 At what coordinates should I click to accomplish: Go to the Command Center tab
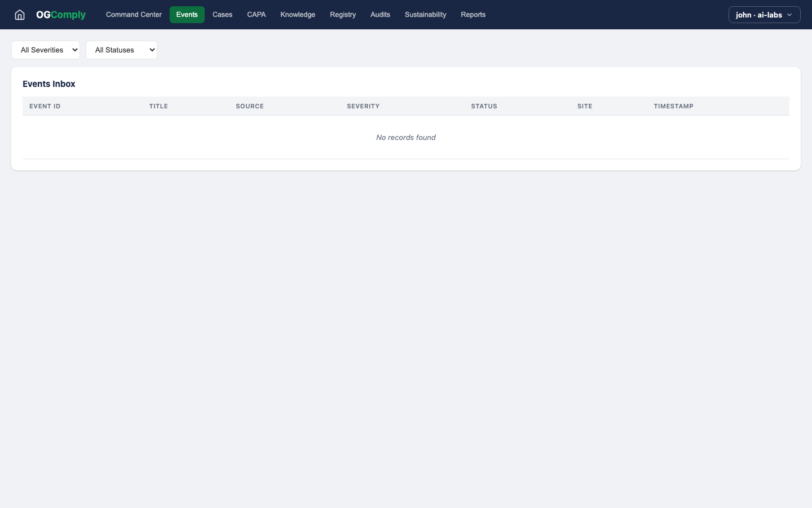134,15
